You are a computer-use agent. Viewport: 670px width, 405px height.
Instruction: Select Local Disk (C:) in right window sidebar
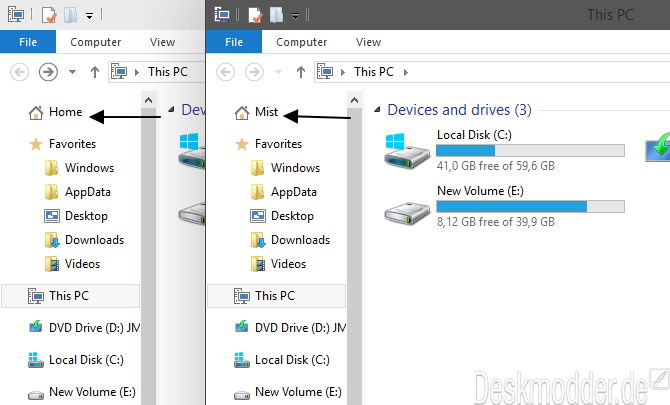[x=282, y=360]
